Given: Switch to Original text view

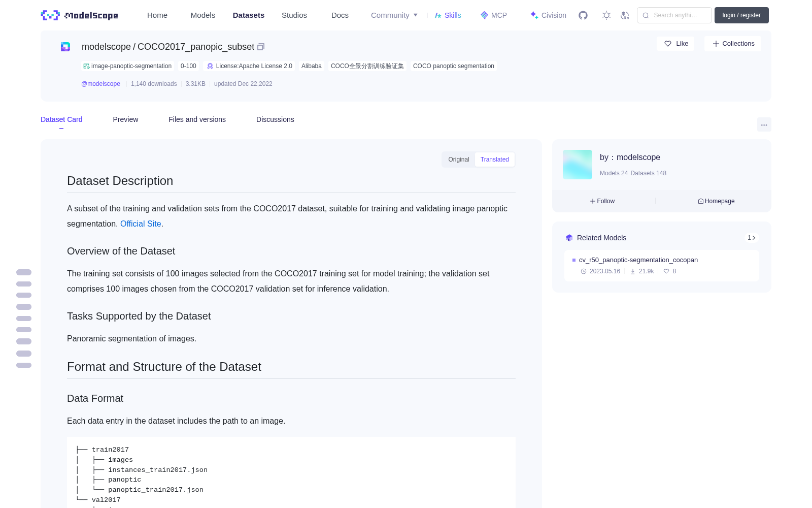Looking at the screenshot, I should click(x=459, y=160).
